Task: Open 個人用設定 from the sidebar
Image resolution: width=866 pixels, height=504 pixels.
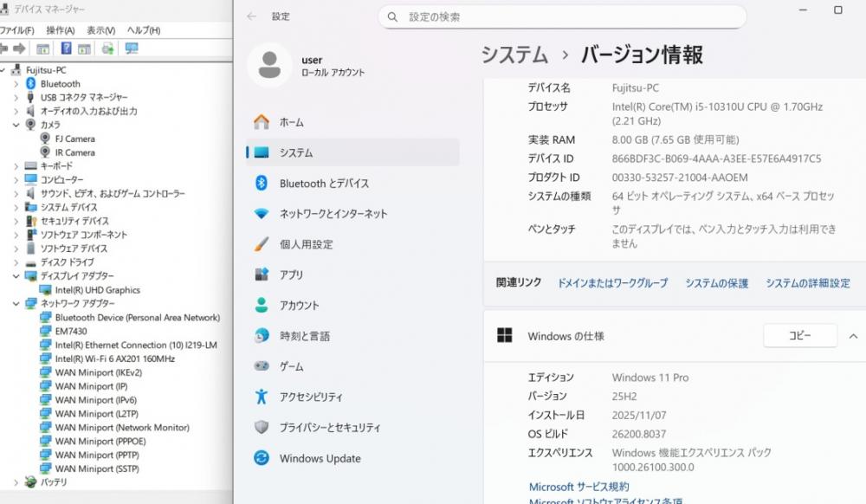Action: click(306, 244)
